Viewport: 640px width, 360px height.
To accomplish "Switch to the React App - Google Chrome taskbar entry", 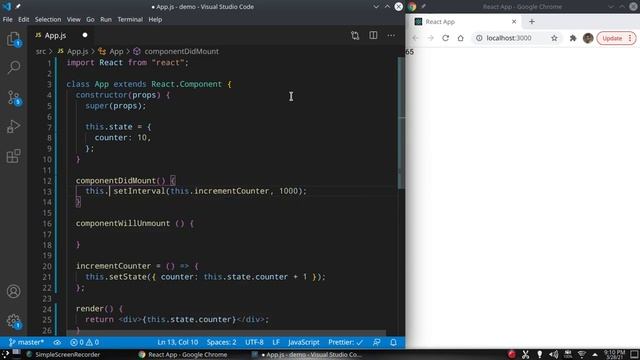I will coord(183,355).
